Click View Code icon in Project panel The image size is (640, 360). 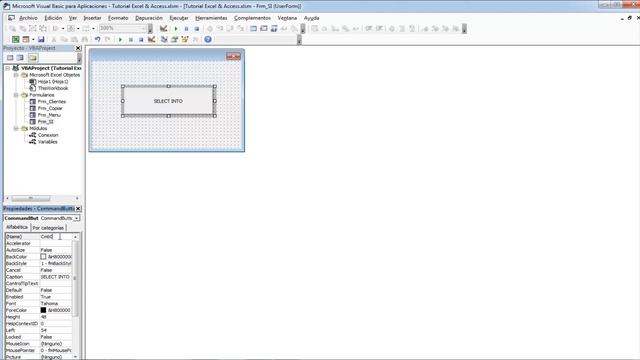[10, 58]
